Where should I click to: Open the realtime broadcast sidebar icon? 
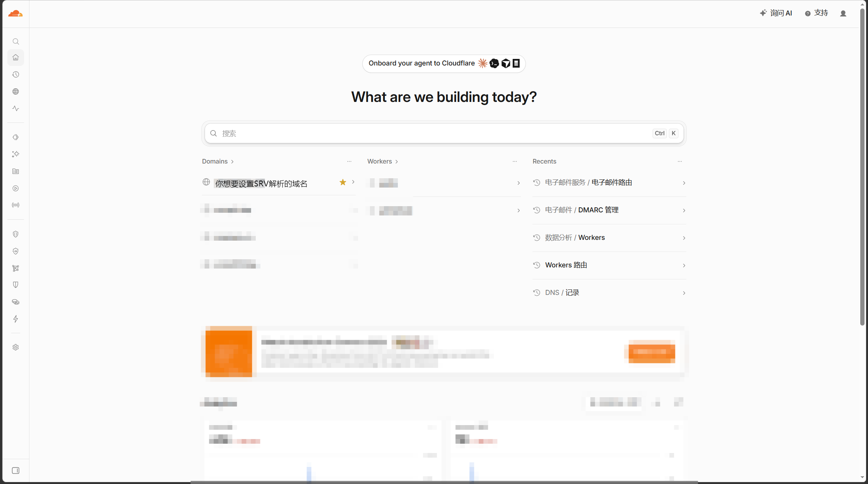coord(15,205)
